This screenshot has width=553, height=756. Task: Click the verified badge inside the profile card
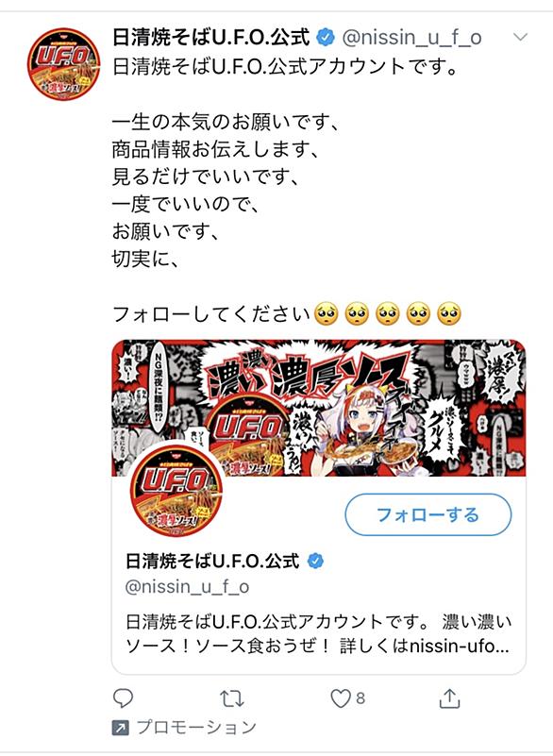[315, 562]
